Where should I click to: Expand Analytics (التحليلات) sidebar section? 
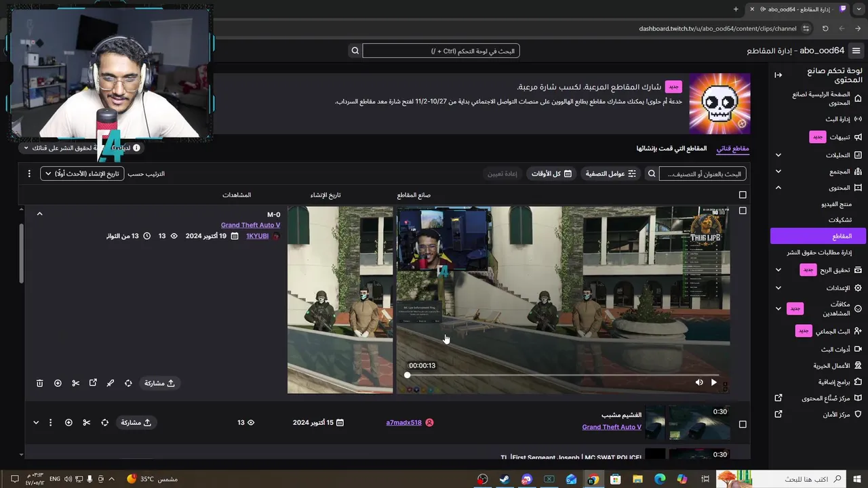[778, 155]
